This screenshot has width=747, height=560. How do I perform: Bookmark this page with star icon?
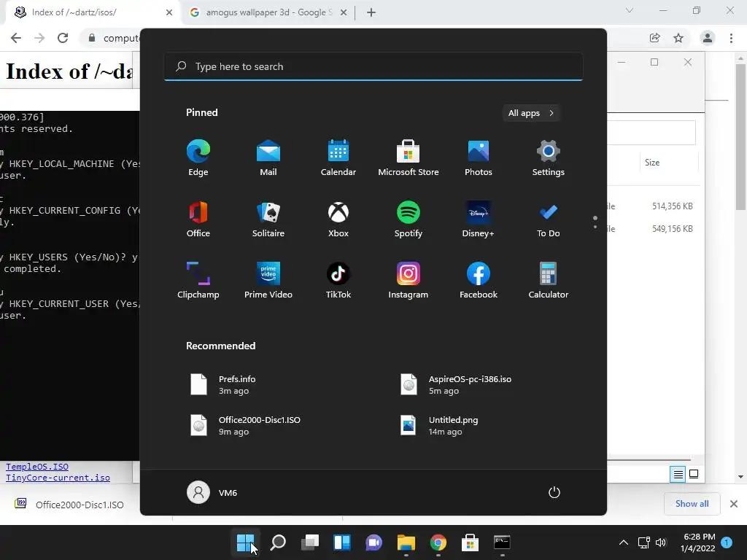coord(678,38)
